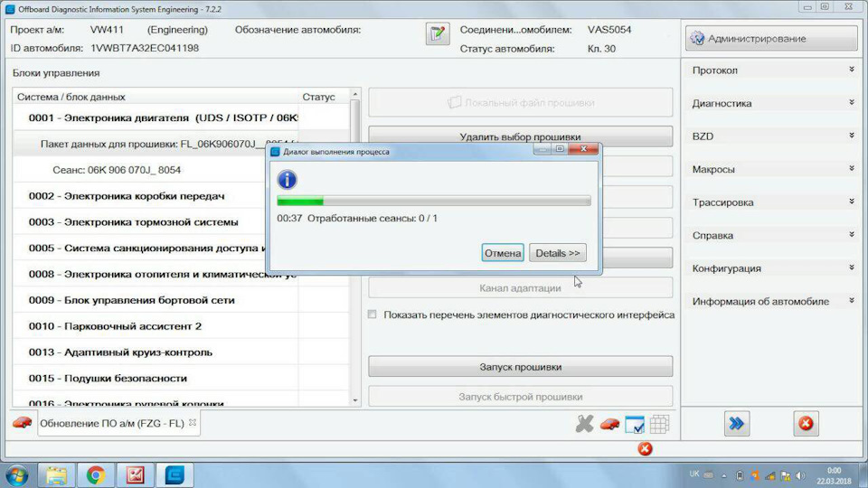
Task: Click the Удалить выбор прошивки button
Action: pos(521,136)
